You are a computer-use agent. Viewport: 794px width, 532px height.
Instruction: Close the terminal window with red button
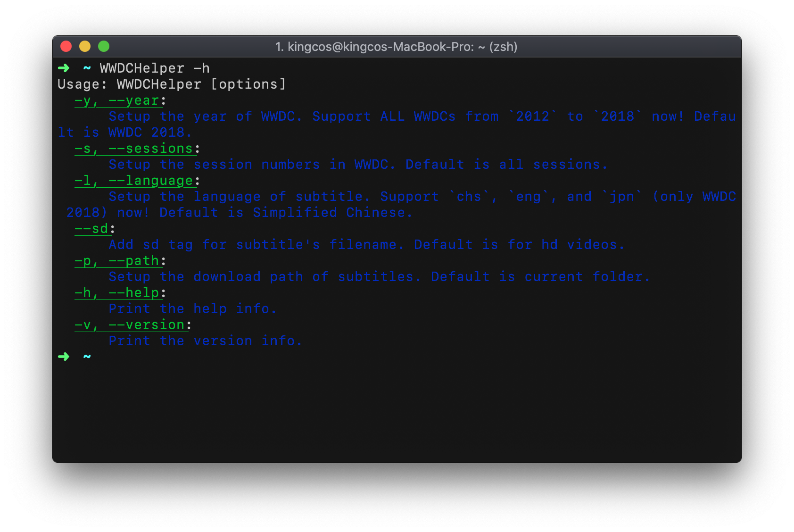point(66,46)
